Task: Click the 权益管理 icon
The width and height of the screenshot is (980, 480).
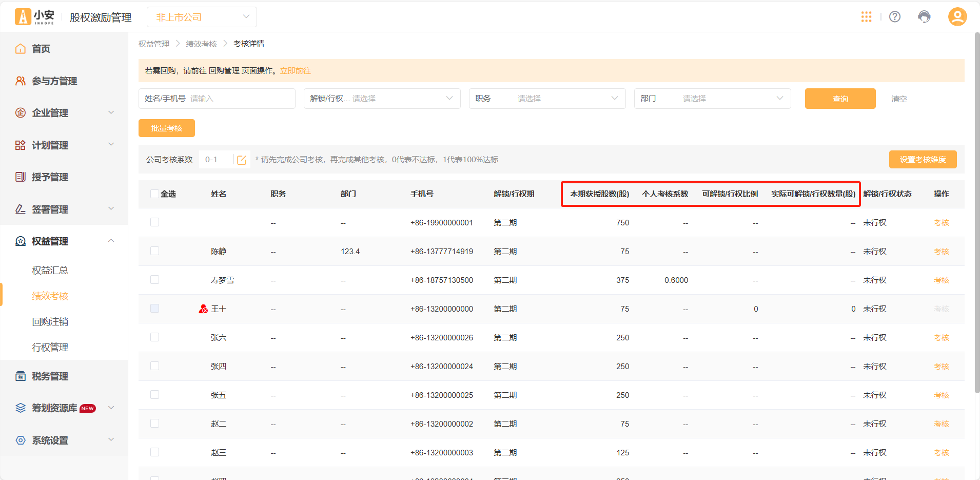Action: 21,241
